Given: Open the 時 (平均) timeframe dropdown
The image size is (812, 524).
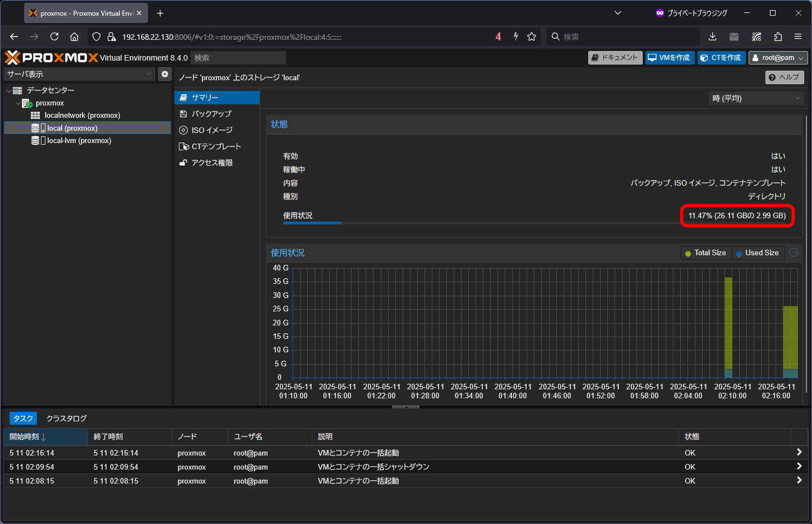Looking at the screenshot, I should pyautogui.click(x=756, y=98).
